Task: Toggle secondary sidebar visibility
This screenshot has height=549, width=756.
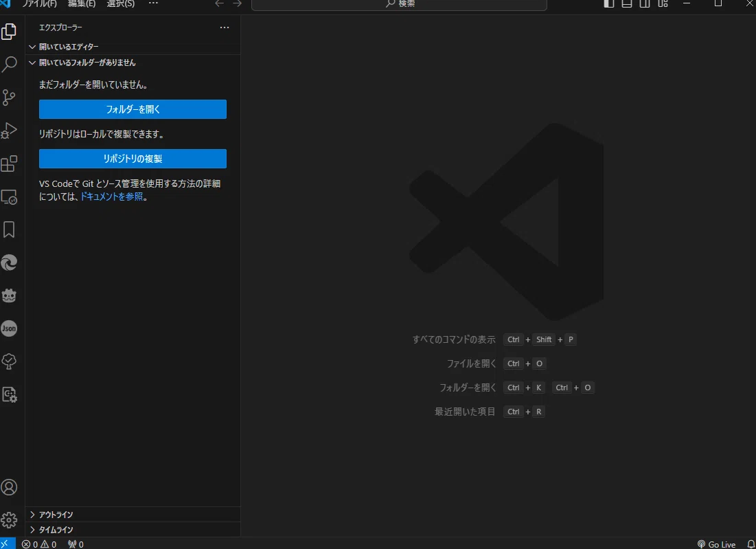Action: click(x=645, y=3)
